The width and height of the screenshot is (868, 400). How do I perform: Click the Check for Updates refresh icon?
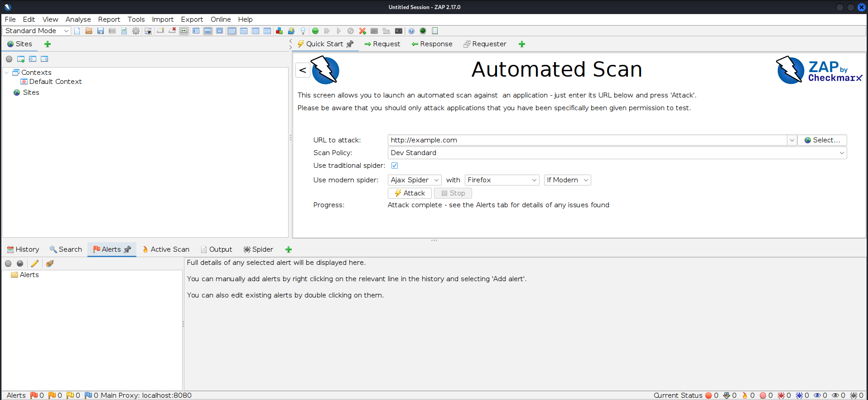[291, 31]
